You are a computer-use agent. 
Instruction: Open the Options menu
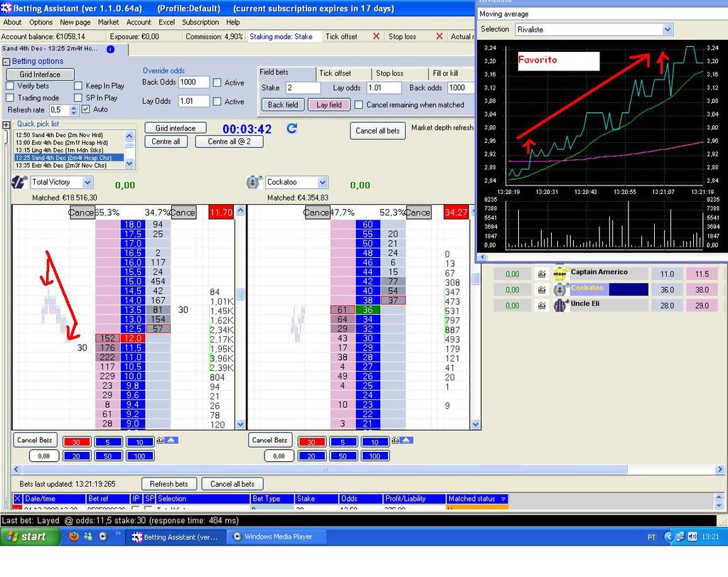point(41,22)
